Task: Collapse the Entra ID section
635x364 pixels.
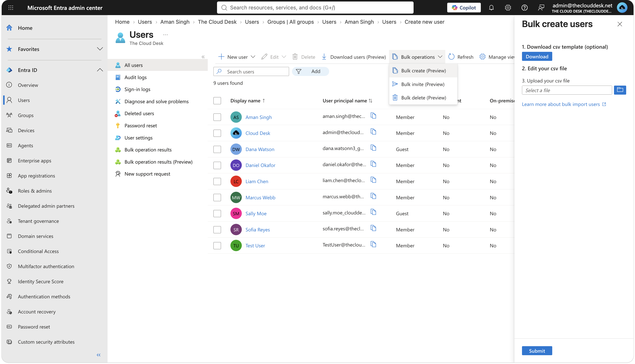Action: (100, 70)
